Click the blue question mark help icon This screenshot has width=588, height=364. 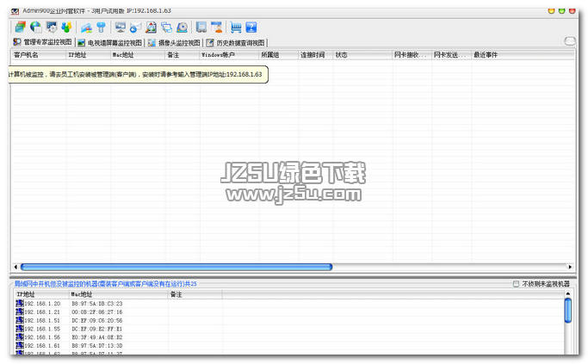251,28
